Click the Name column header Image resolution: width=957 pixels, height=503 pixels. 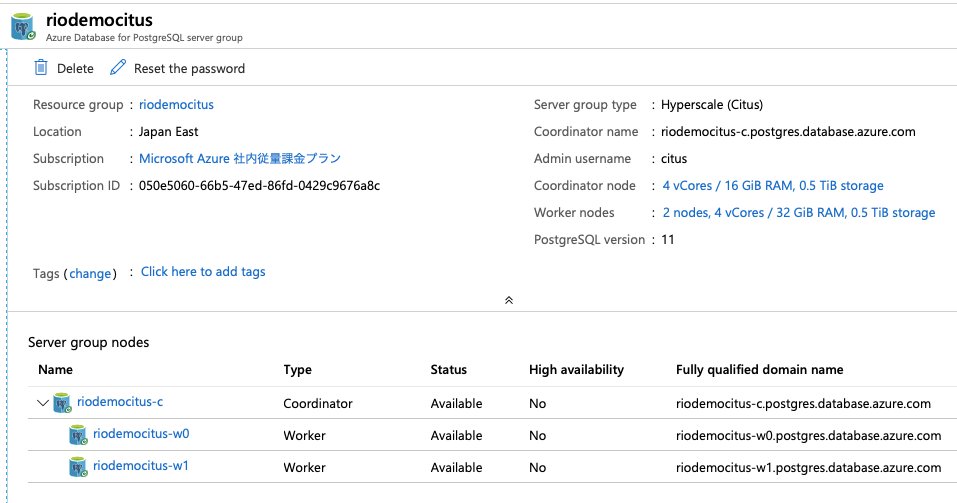tap(56, 369)
